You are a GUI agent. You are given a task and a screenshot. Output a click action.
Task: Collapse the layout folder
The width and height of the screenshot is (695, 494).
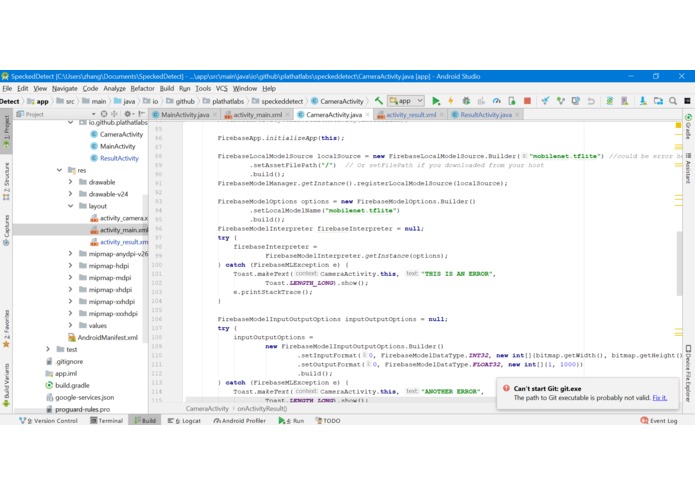coord(70,206)
